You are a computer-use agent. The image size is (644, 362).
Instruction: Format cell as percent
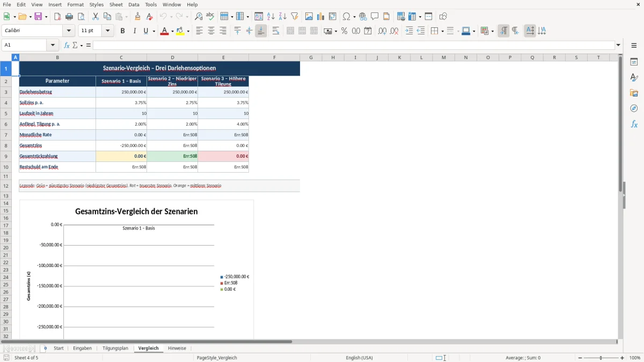[344, 31]
